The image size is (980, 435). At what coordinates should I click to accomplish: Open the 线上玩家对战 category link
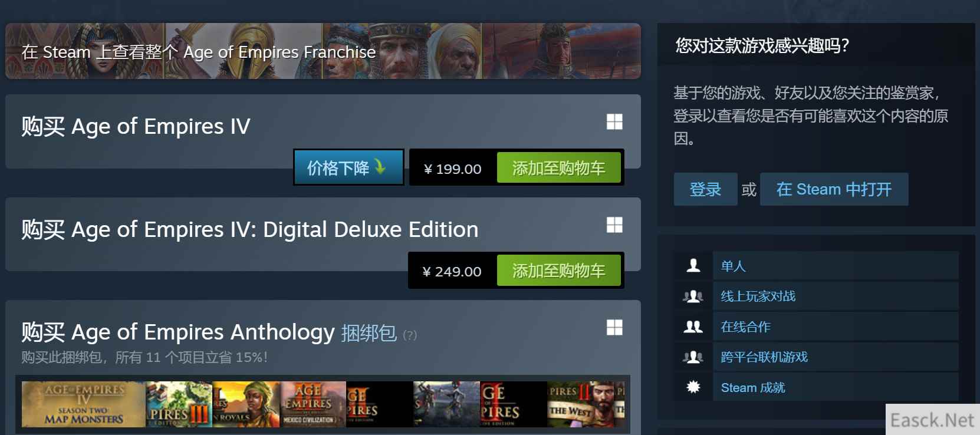pyautogui.click(x=758, y=296)
